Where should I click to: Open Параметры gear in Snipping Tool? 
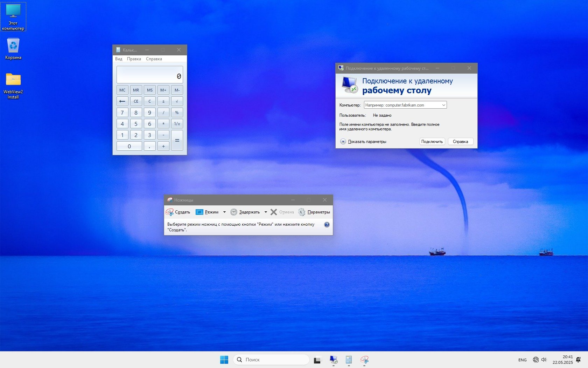coord(302,212)
